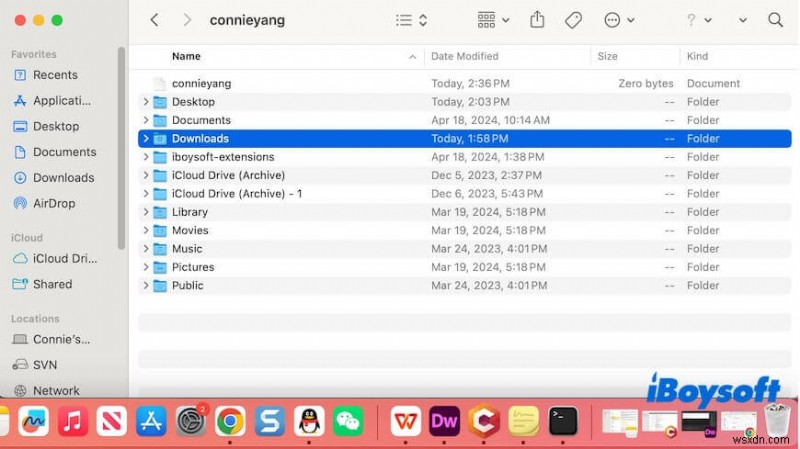Open the orange hexagon C app in the Dock
Viewport: 800px width, 449px height.
pos(484,421)
